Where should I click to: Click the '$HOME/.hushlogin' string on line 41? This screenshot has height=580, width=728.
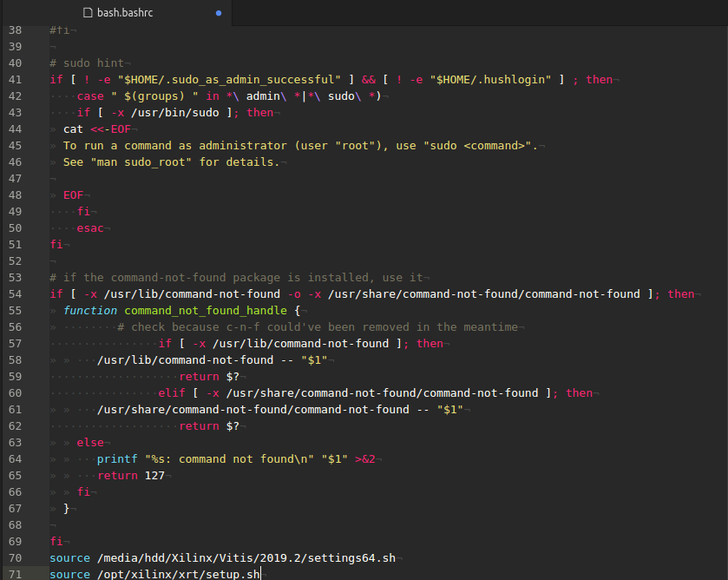point(490,80)
